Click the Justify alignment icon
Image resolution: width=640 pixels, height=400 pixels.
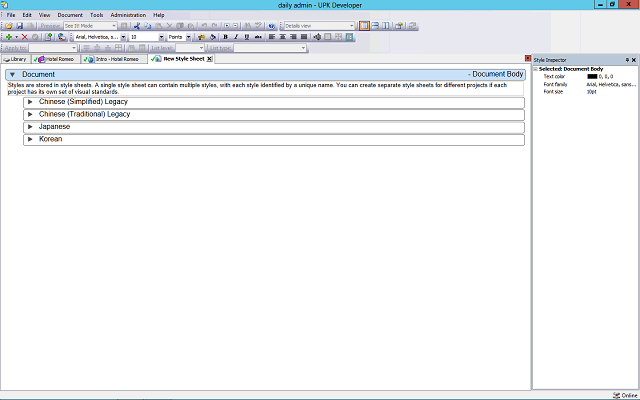coord(303,37)
